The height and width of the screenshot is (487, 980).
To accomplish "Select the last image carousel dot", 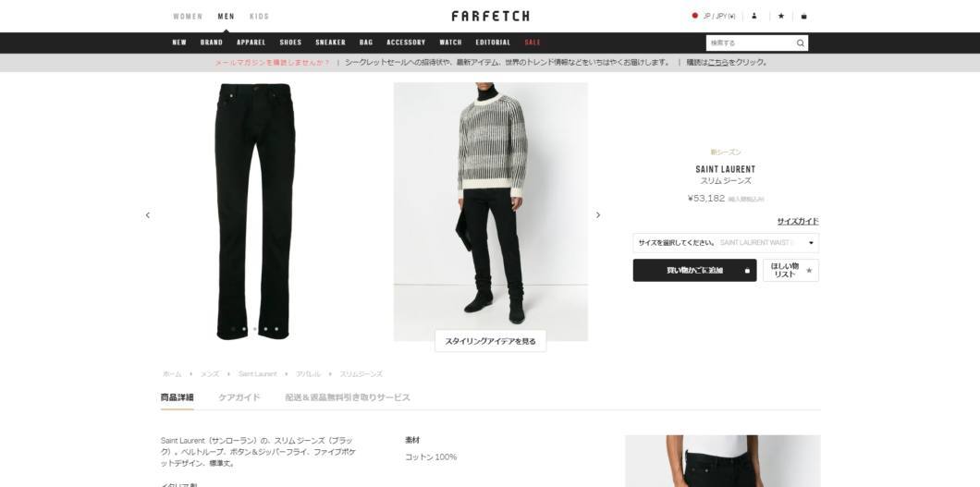I will pyautogui.click(x=276, y=329).
